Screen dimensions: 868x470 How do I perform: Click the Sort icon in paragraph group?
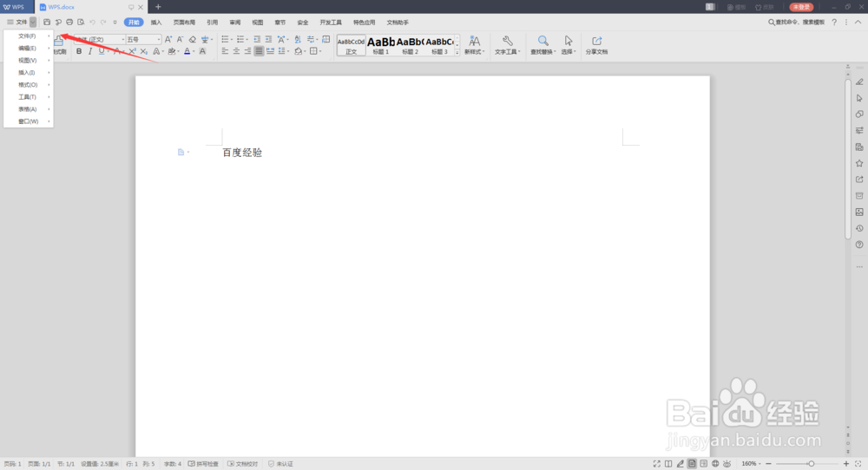tap(298, 39)
